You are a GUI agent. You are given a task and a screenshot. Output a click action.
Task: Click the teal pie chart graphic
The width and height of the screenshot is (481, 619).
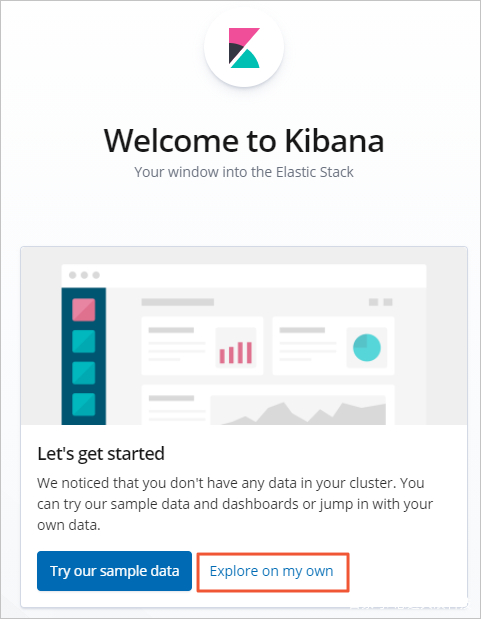(x=366, y=347)
